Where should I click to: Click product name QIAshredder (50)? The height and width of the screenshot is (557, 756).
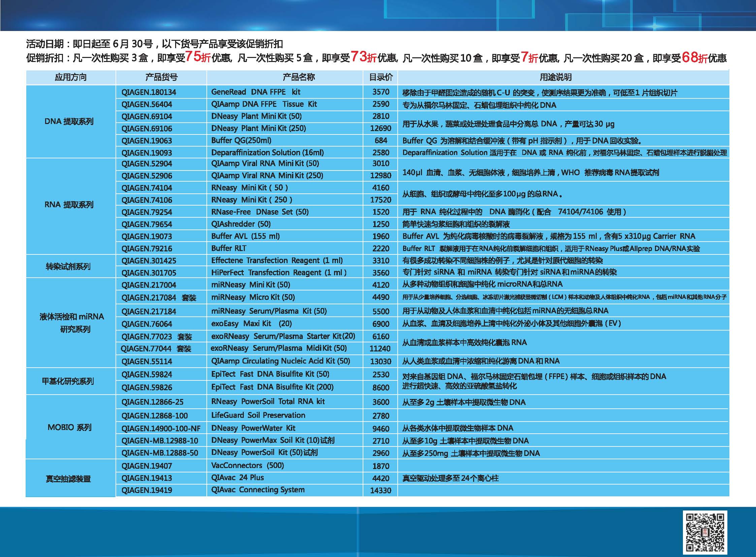[x=241, y=224]
